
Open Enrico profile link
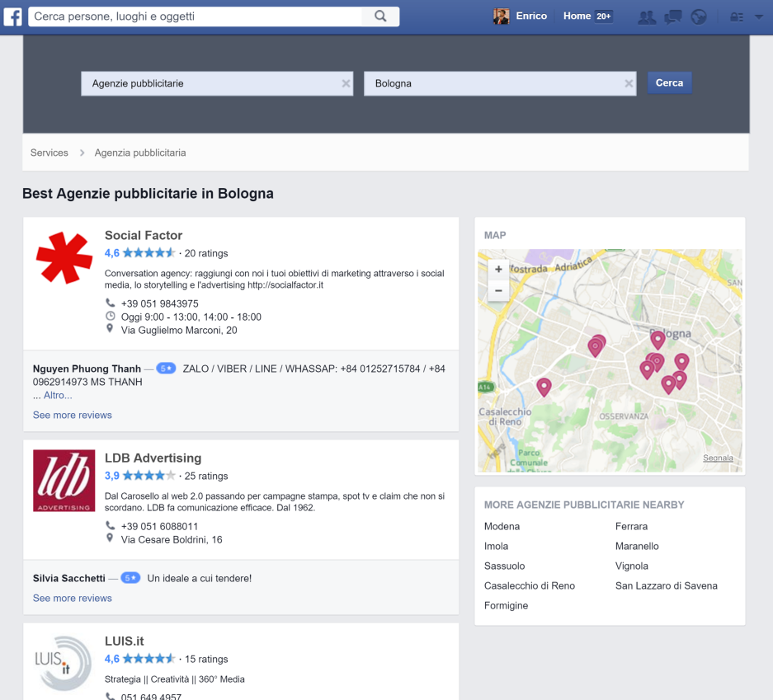click(531, 16)
